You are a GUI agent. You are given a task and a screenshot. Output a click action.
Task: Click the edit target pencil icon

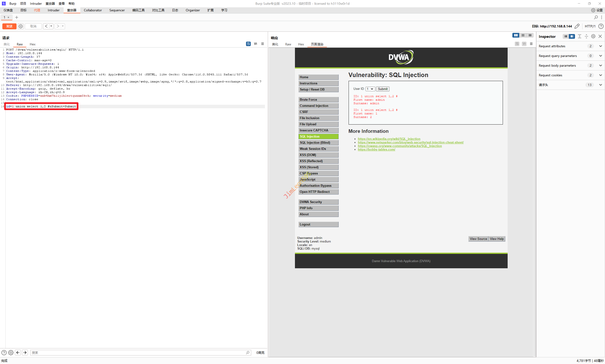[577, 26]
